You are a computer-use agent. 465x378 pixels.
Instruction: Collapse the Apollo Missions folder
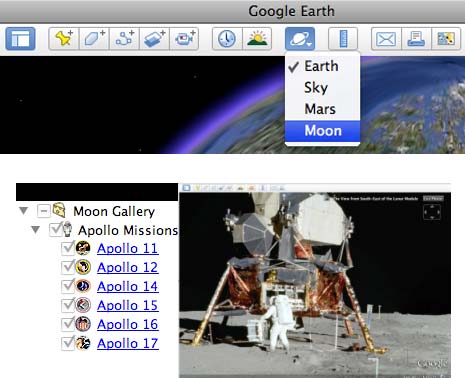coord(35,230)
